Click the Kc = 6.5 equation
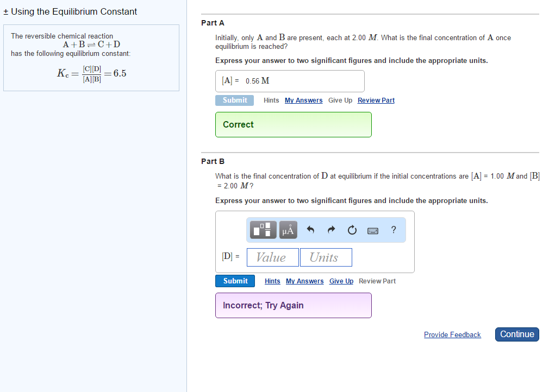The width and height of the screenshot is (549, 392). 92,74
